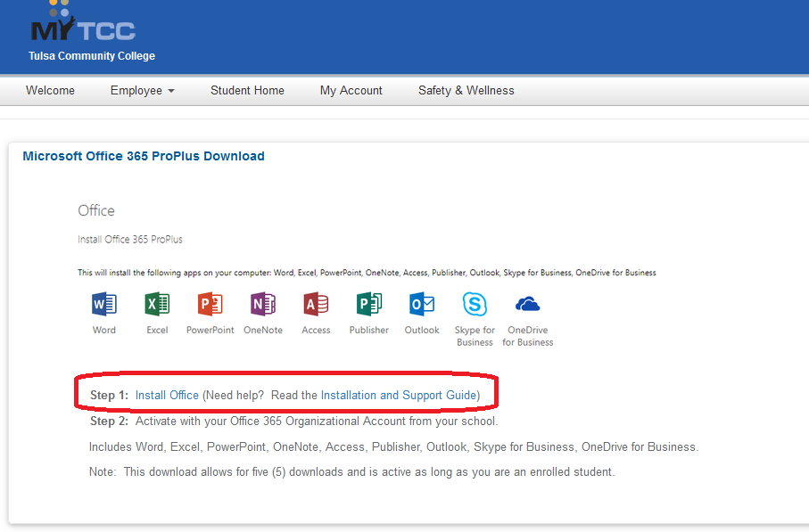The height and width of the screenshot is (532, 809).
Task: Click the Outlook mail icon
Action: [422, 304]
